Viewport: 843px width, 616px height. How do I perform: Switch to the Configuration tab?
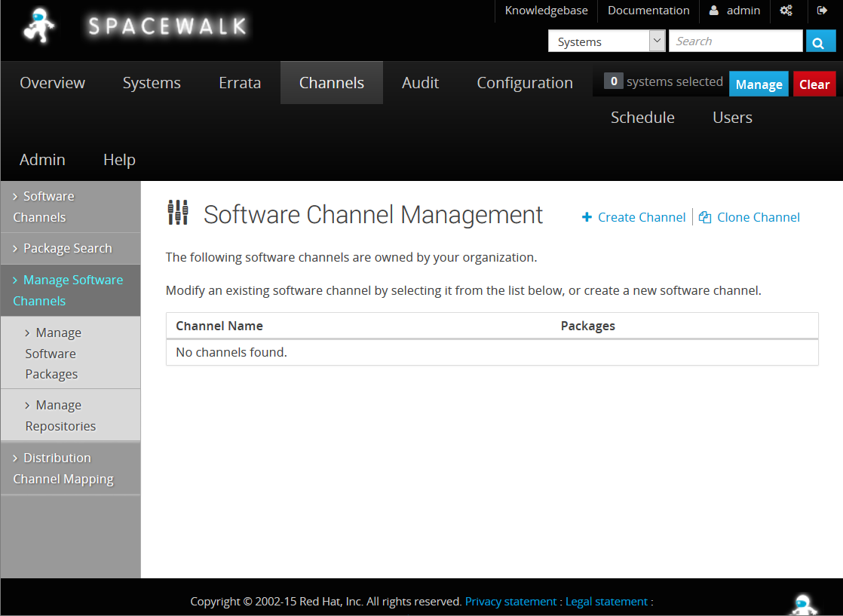click(x=525, y=83)
